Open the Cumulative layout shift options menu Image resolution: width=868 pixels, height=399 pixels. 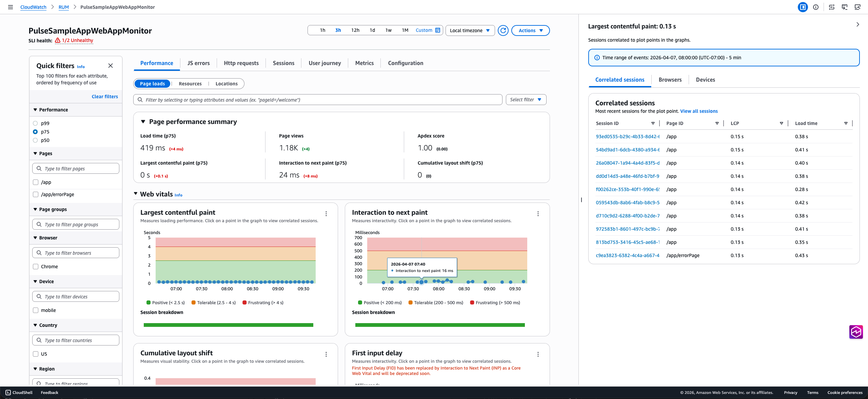click(x=326, y=354)
